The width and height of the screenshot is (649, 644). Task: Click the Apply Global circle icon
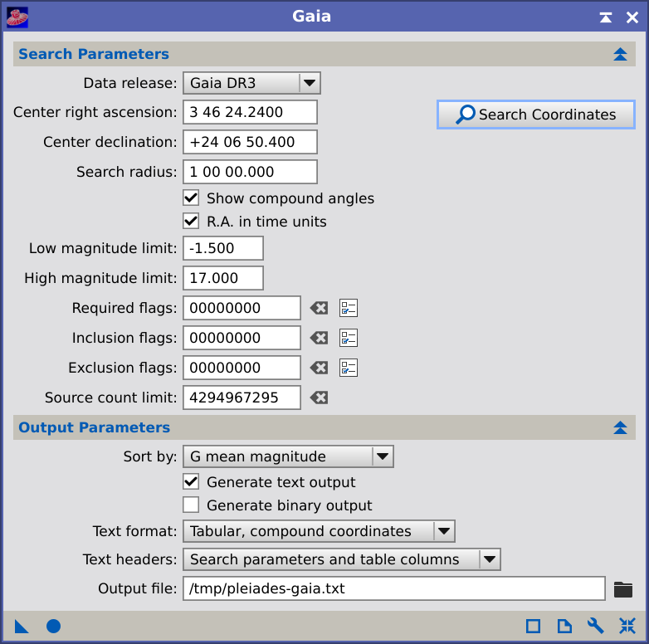(53, 627)
